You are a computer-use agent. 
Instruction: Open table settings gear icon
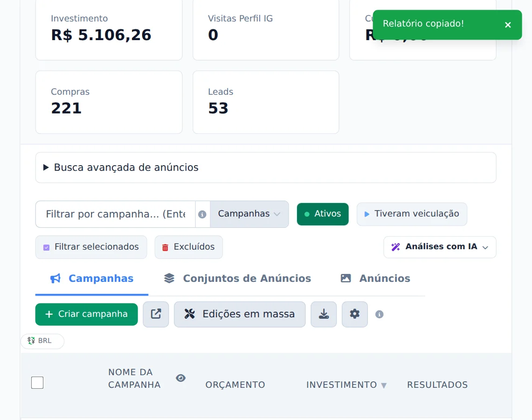[x=354, y=314]
